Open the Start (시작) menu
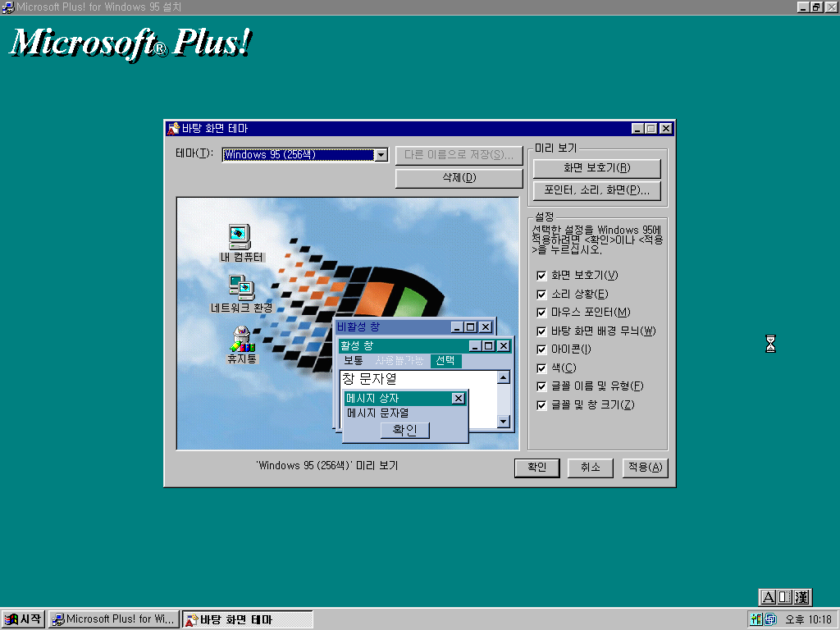The image size is (840, 630). click(x=23, y=619)
